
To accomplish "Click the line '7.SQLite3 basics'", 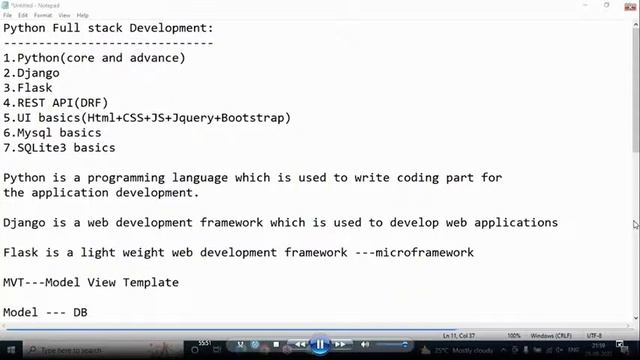I will point(59,148).
